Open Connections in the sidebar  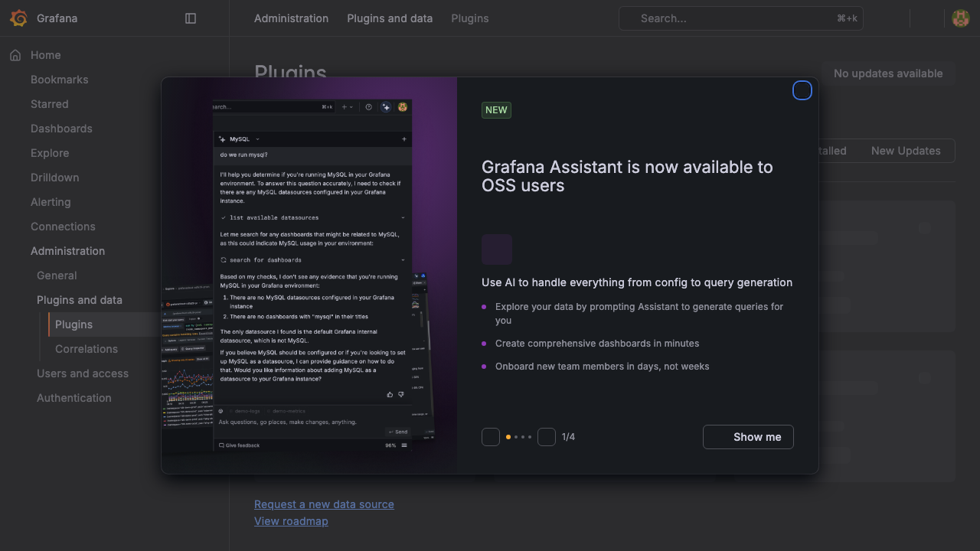[63, 227]
